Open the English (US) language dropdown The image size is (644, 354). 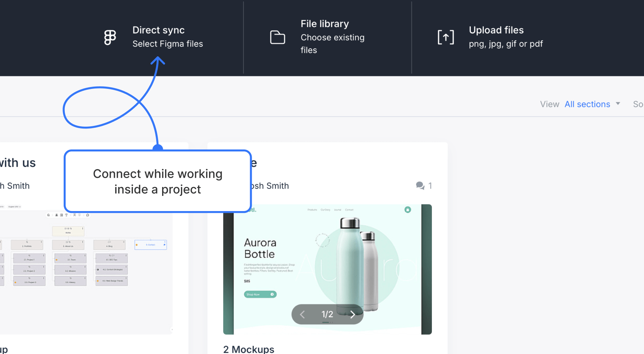tap(14, 207)
